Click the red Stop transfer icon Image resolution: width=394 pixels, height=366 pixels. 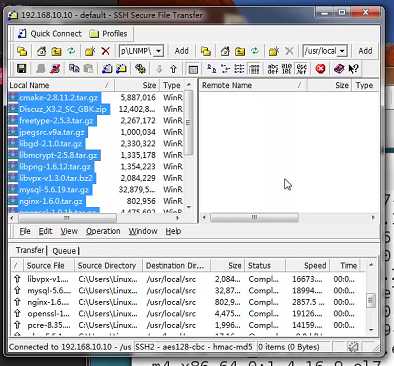tap(320, 69)
